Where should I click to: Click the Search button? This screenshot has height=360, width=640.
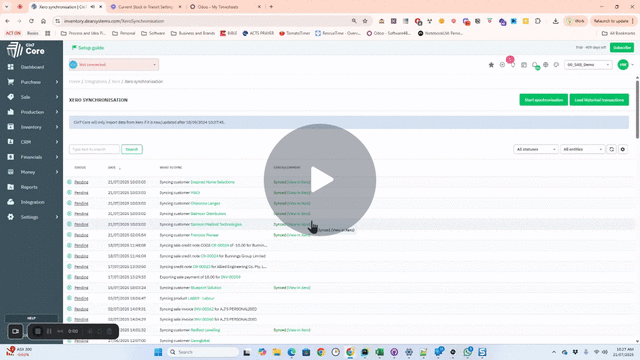point(131,149)
